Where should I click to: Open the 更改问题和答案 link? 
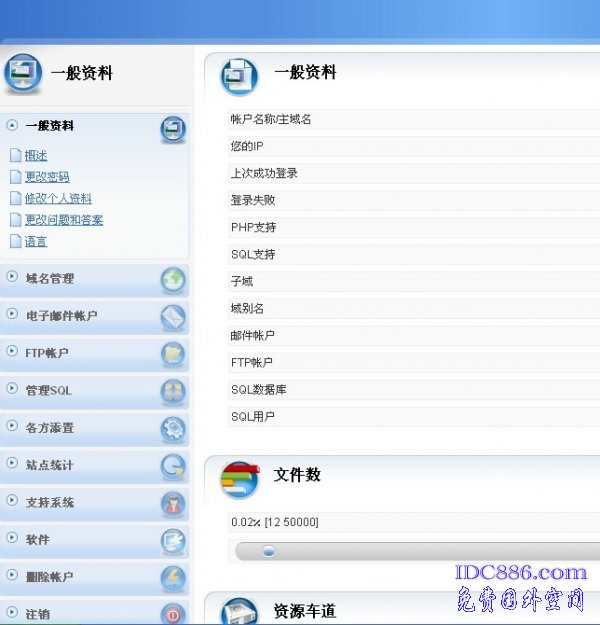click(x=64, y=220)
